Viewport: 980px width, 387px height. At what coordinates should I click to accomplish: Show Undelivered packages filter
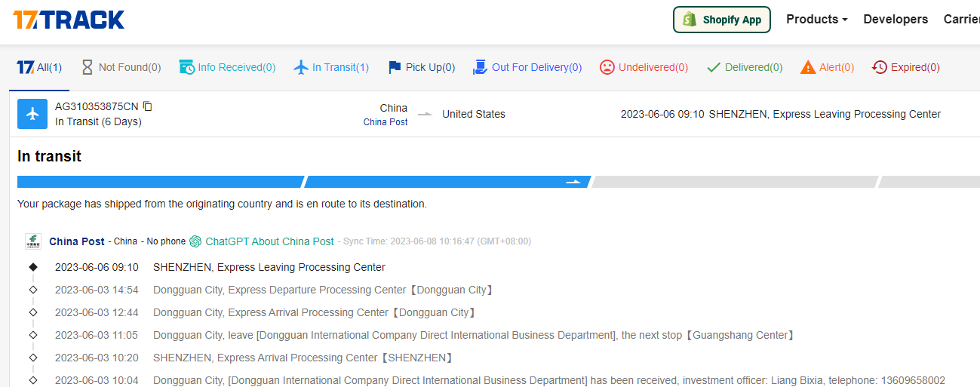pos(644,67)
